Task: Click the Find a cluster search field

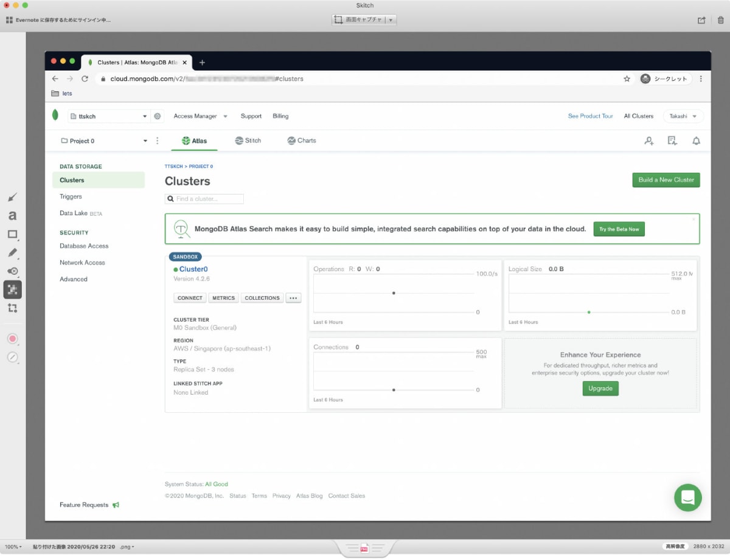Action: click(x=204, y=199)
